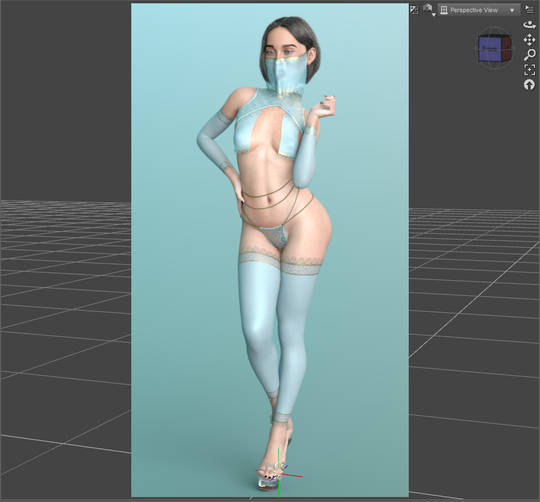Reset the camera with the up-arrow circle icon
540x502 pixels.
529,84
